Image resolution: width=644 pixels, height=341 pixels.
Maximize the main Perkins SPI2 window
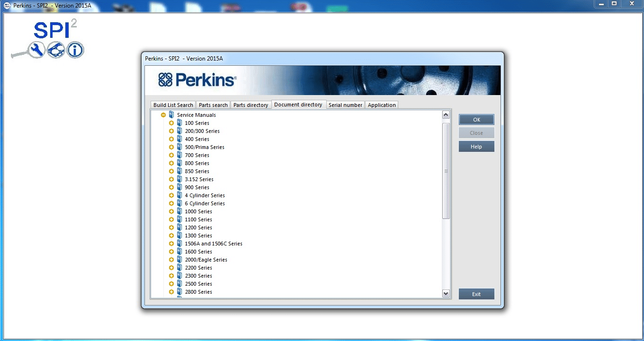click(x=614, y=3)
